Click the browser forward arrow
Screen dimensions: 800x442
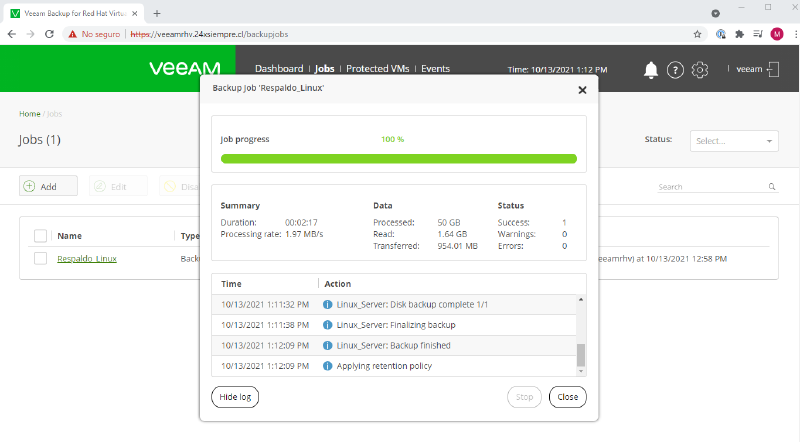(31, 34)
